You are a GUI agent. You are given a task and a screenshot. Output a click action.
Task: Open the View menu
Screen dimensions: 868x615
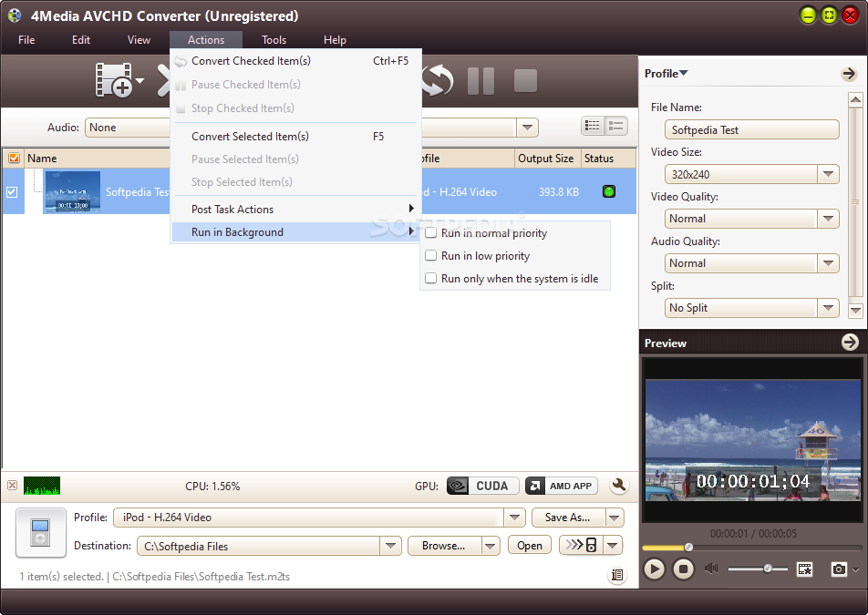point(139,40)
